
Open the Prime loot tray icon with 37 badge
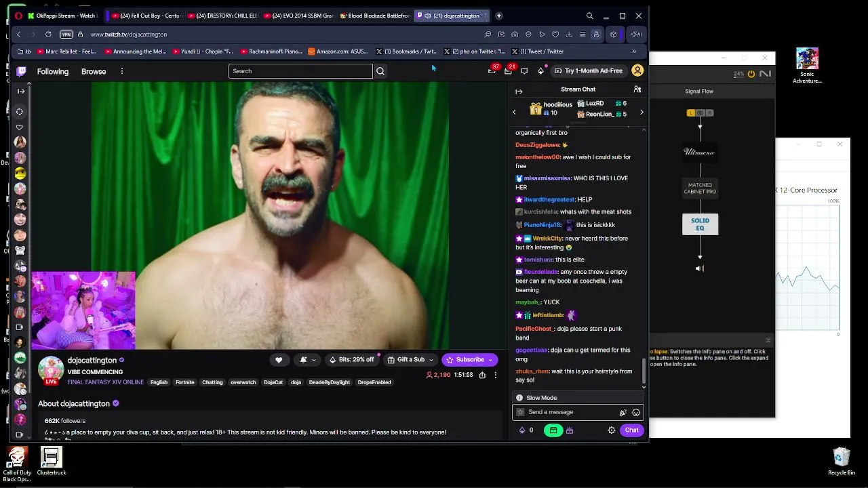coord(492,70)
